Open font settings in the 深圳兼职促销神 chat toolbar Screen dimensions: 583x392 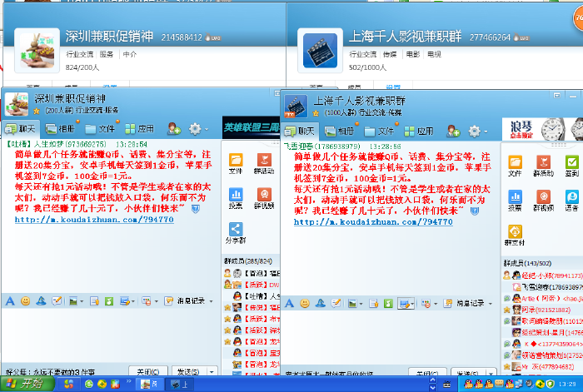point(10,301)
